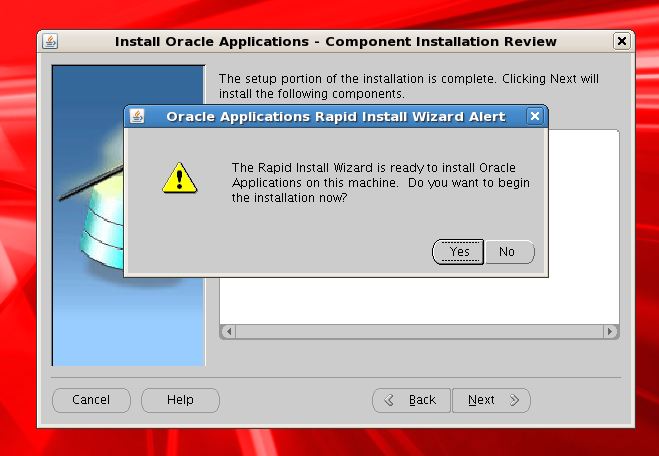Click the left scroll arrow of horizontal scrollbar
Image resolution: width=659 pixels, height=456 pixels.
[x=228, y=332]
